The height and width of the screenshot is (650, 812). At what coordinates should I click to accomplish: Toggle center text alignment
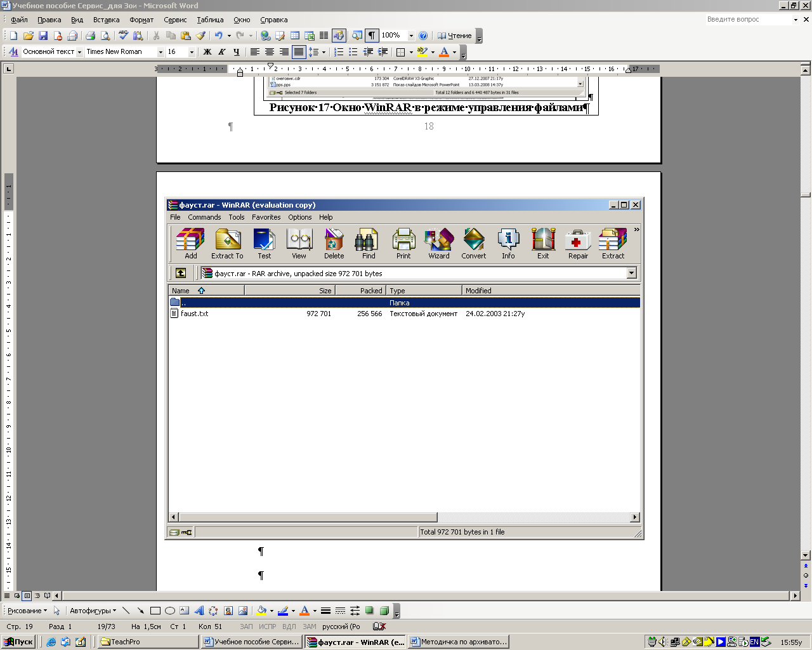point(269,52)
